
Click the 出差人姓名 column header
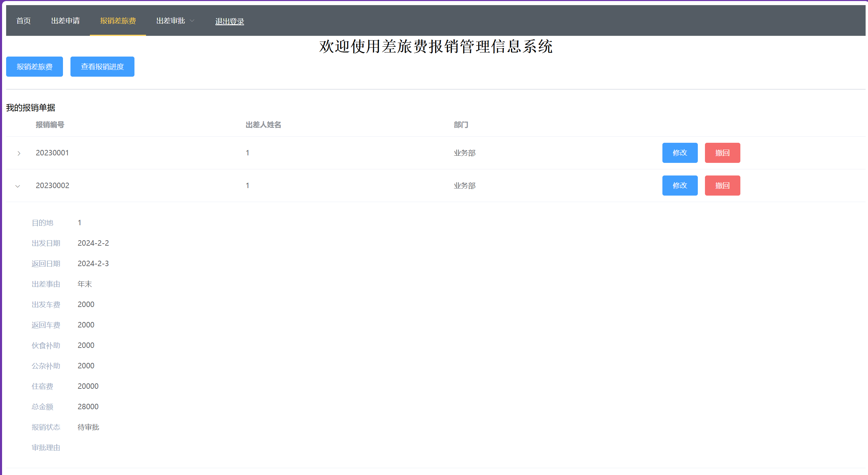(263, 125)
